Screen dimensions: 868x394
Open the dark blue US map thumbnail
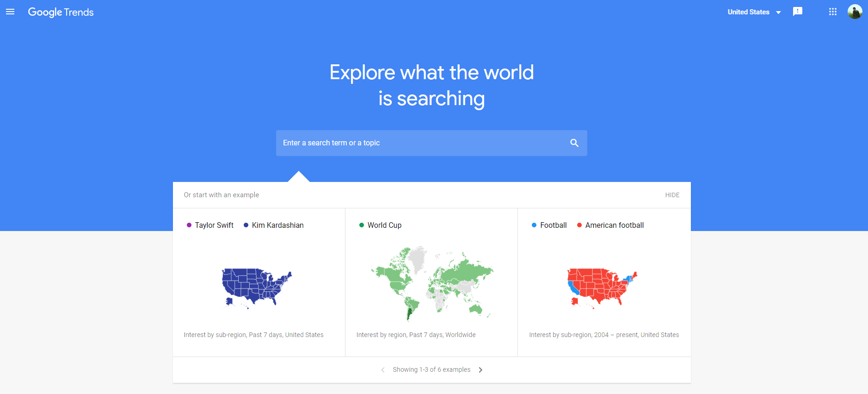[x=257, y=288]
